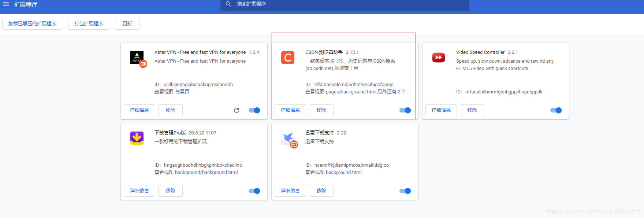Viewport: 644px width, 218px height.
Task: Remove the CSDN浏览器助手 extension
Action: click(321, 110)
